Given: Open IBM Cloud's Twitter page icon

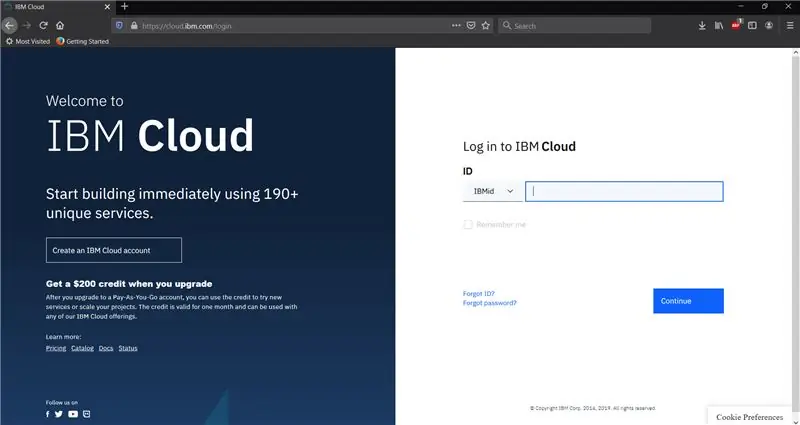Looking at the screenshot, I should (x=59, y=414).
